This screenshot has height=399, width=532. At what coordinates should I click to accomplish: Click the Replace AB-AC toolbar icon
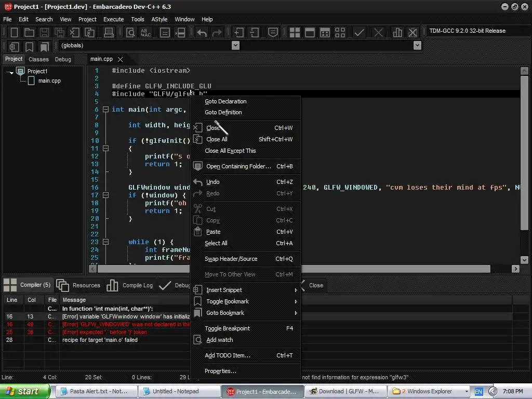tap(146, 33)
